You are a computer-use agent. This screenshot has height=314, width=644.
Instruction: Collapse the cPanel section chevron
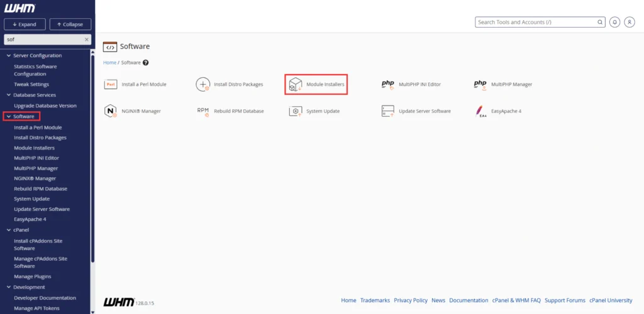click(x=9, y=230)
